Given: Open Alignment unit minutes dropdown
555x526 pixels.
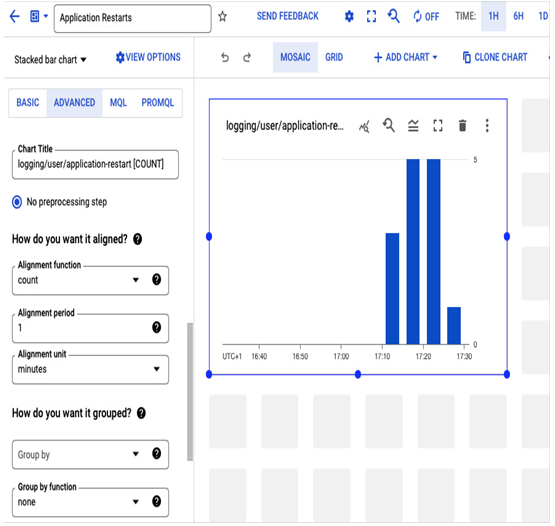Looking at the screenshot, I should (x=90, y=370).
